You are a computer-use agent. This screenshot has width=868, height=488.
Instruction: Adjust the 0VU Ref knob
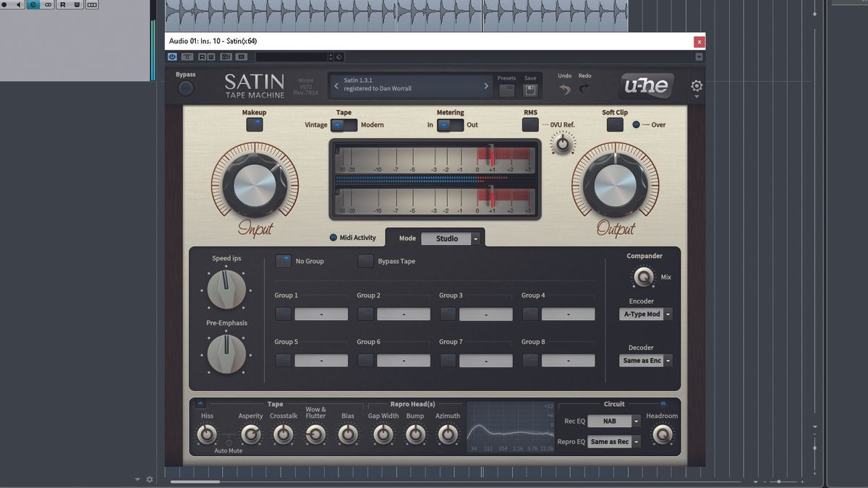coord(563,144)
